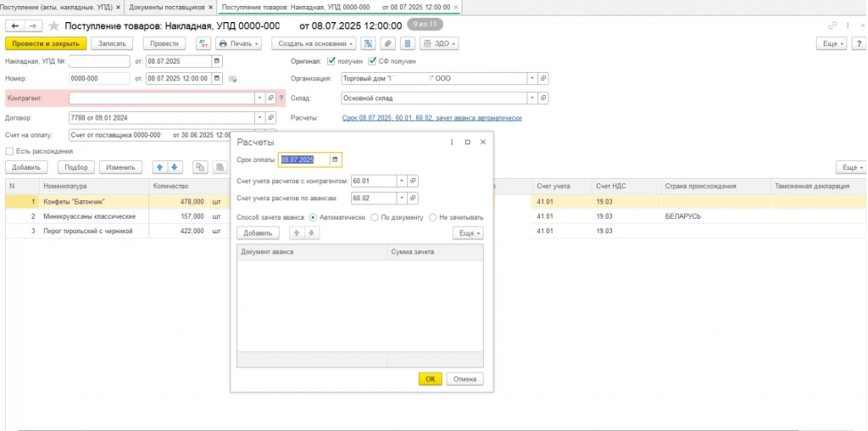The width and height of the screenshot is (868, 431).
Task: Uncheck the СФ получен checkbox
Action: click(372, 61)
